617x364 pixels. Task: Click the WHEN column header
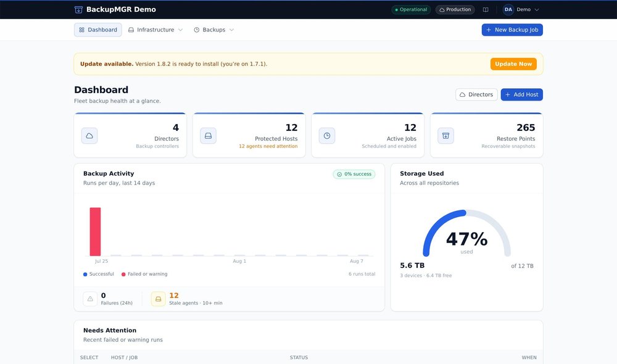(529, 358)
